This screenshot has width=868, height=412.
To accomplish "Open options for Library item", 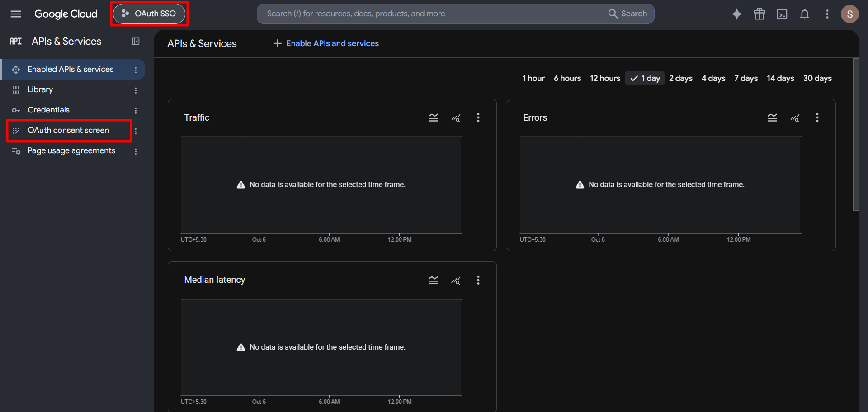I will [136, 90].
